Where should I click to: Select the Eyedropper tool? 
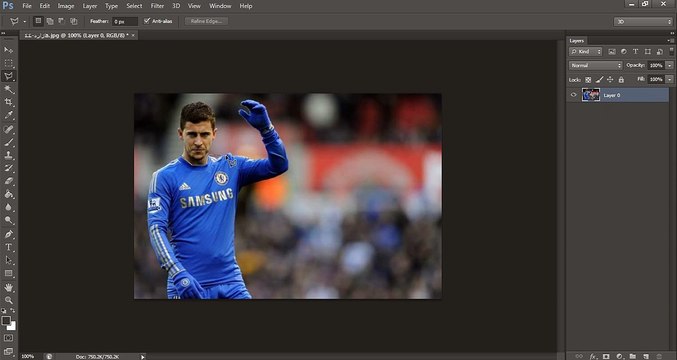pos(8,115)
